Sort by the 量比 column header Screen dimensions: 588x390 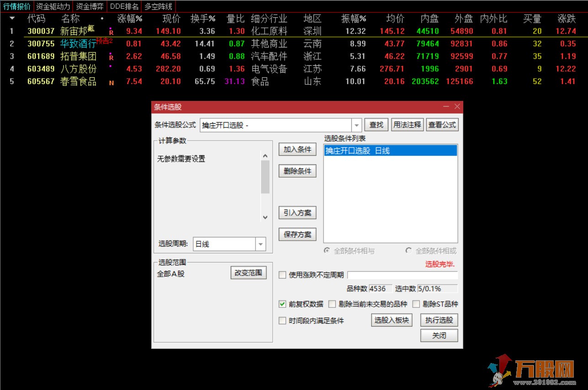click(x=236, y=19)
